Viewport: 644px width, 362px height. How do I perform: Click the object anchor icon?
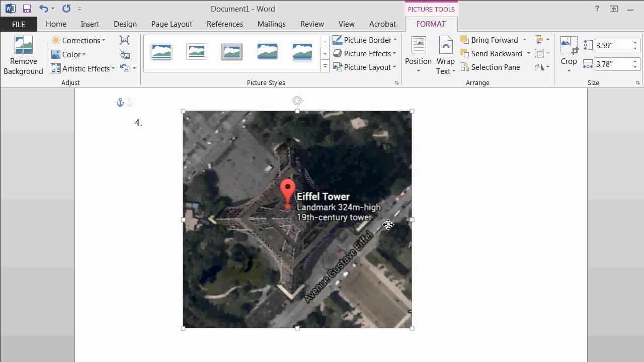[120, 103]
